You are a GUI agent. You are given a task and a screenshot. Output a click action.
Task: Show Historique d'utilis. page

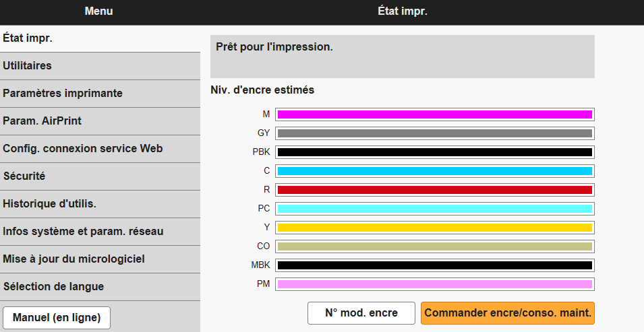point(100,204)
